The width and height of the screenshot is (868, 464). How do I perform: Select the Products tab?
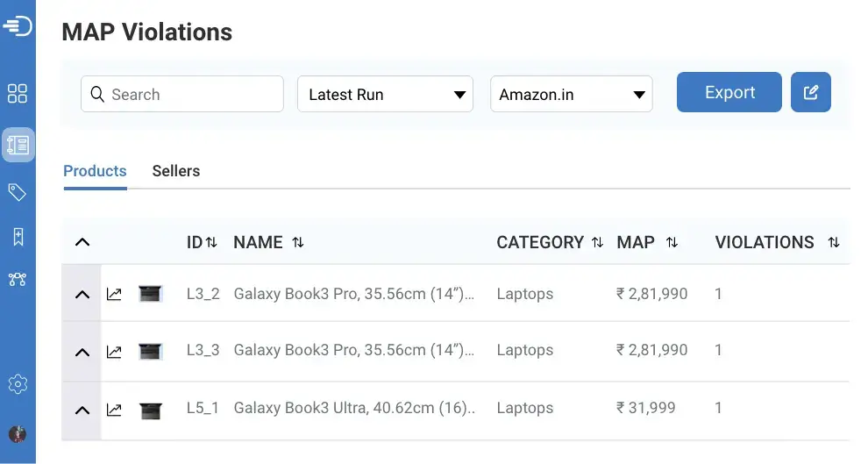95,171
